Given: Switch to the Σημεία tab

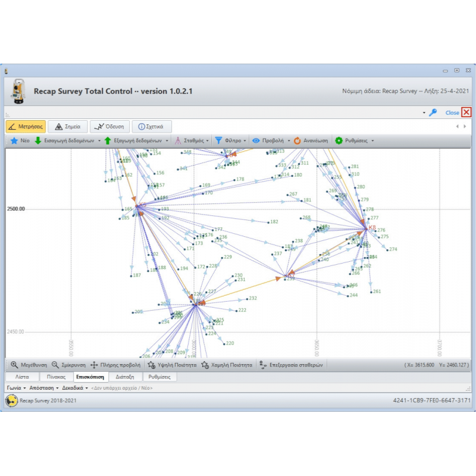Looking at the screenshot, I should point(68,126).
